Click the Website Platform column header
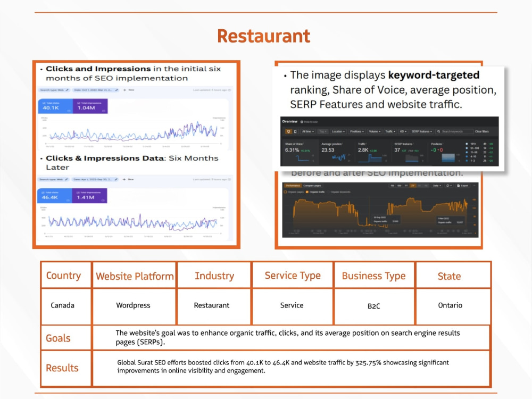This screenshot has height=399, width=532. pos(135,276)
